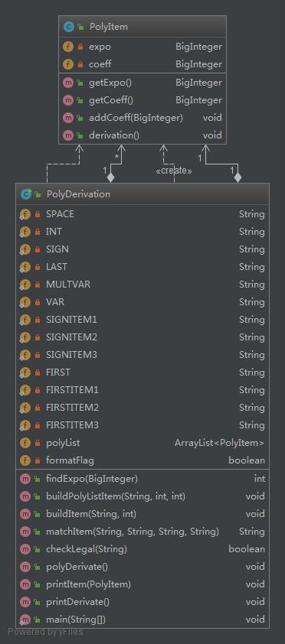Select printItem(PolyItem) method
285x644 pixels.
(142, 584)
